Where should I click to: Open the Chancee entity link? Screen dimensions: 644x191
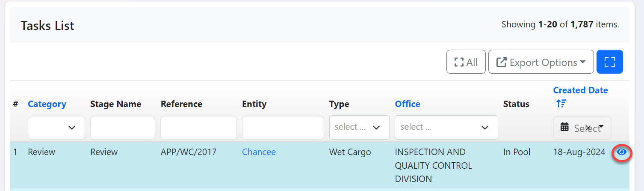pos(259,152)
